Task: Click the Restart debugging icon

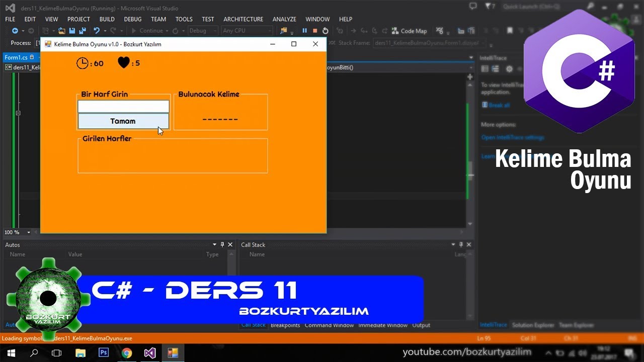Action: (x=326, y=31)
